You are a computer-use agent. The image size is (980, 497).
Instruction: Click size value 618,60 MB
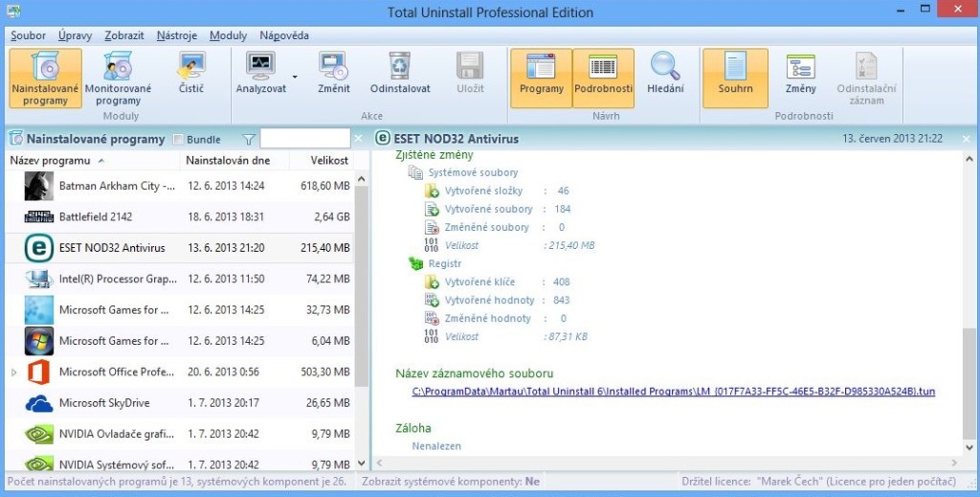click(325, 186)
